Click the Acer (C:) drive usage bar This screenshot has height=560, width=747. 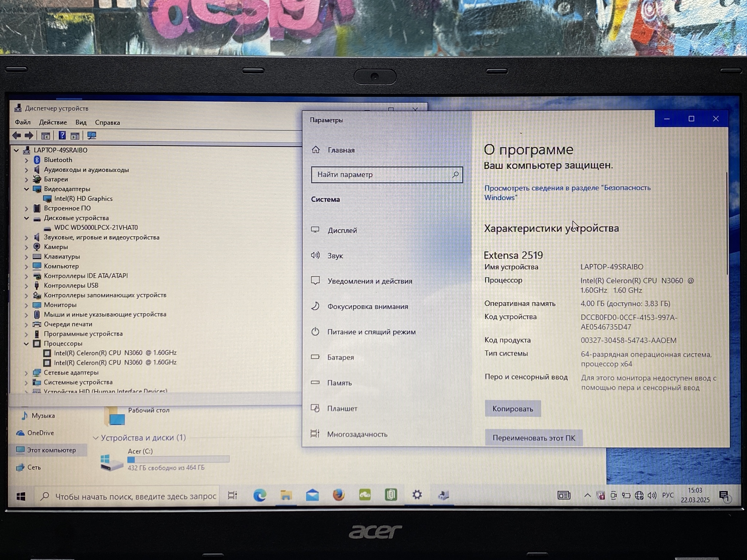[x=178, y=459]
